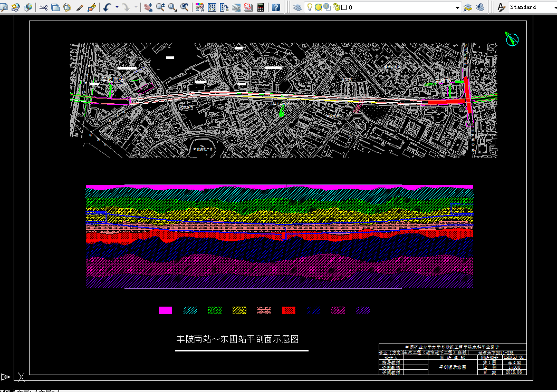The image size is (557, 392).
Task: Toggle layer 0 padlock lock icon
Action: 336,7
